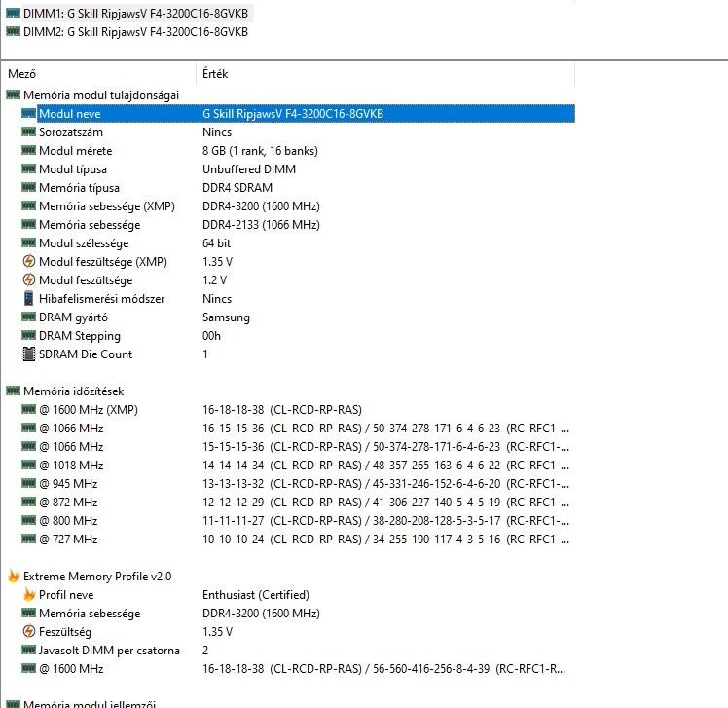Select the DRAM gyártó row
Image resolution: width=728 pixels, height=708 pixels.
[297, 317]
